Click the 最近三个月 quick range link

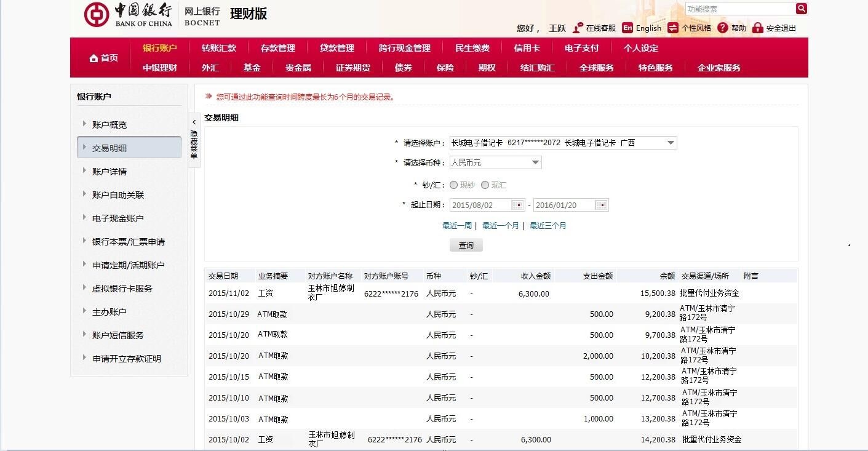(547, 226)
